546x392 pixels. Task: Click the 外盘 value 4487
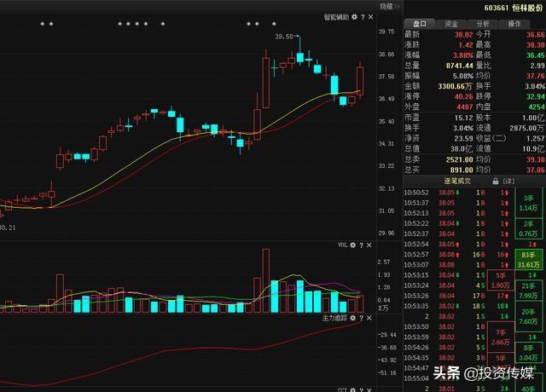(465, 107)
